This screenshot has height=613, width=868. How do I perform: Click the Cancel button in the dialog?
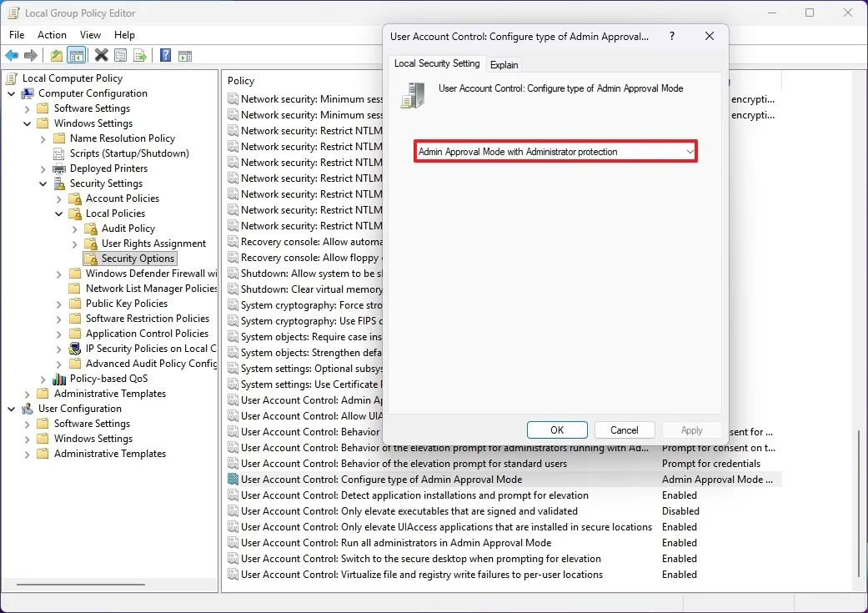click(x=625, y=430)
